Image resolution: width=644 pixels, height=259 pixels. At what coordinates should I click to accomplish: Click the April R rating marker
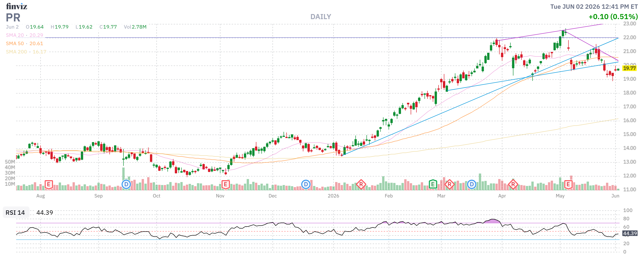pos(513,185)
